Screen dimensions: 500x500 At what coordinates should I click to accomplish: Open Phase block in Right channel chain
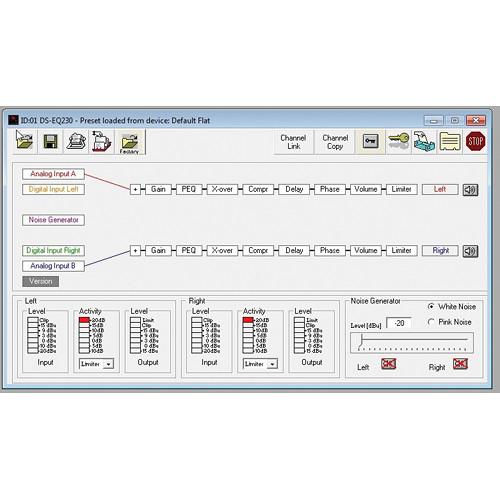coord(330,250)
